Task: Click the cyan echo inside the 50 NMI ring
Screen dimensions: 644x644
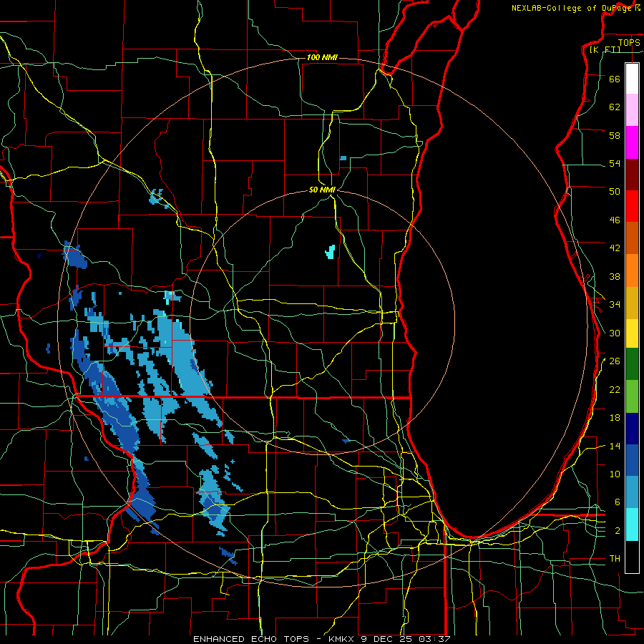Action: (330, 252)
